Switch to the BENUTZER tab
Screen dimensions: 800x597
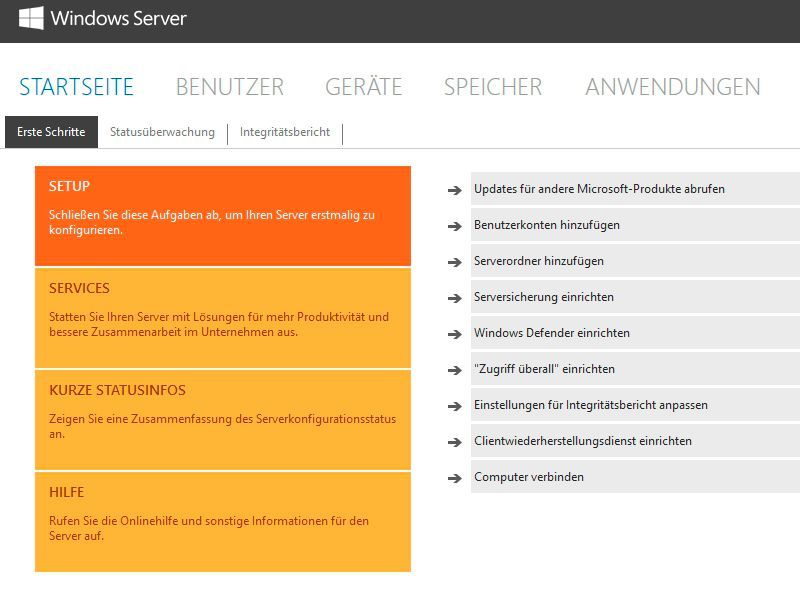tap(229, 87)
